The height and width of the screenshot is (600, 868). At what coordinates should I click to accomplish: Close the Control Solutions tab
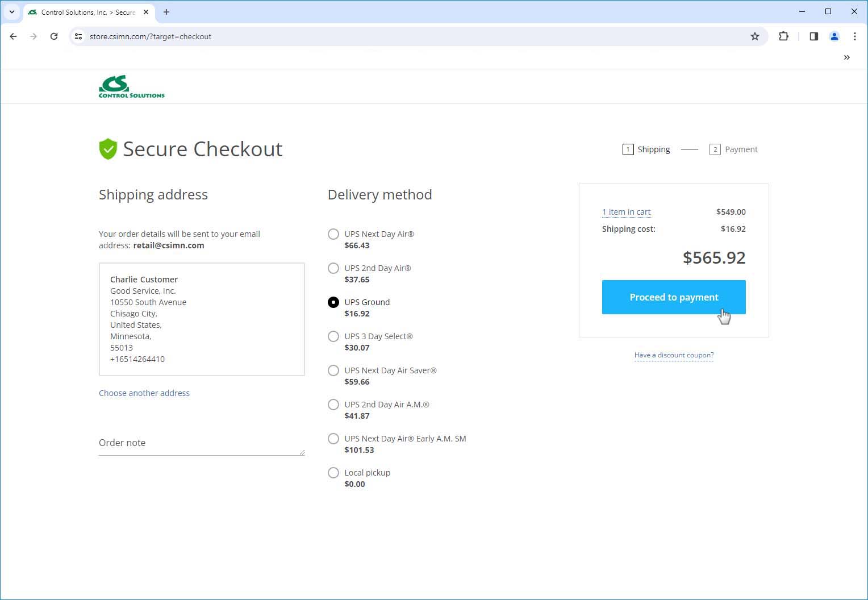[146, 12]
